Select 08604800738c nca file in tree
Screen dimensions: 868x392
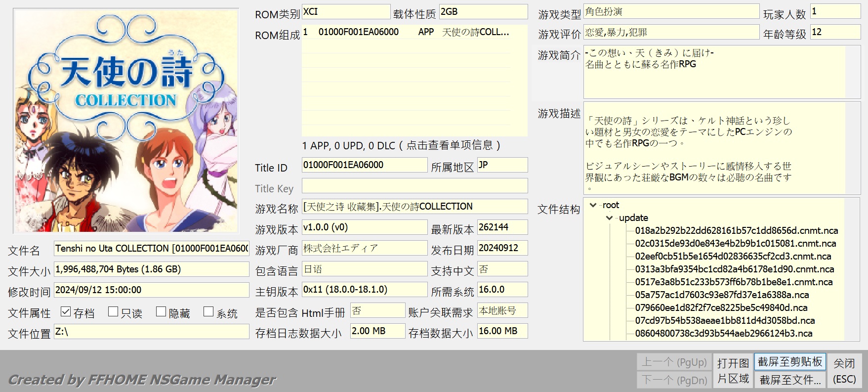click(723, 334)
